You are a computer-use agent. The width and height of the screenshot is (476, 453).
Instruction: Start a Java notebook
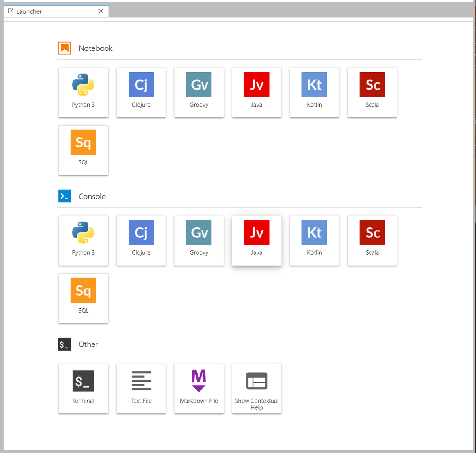coord(257,92)
